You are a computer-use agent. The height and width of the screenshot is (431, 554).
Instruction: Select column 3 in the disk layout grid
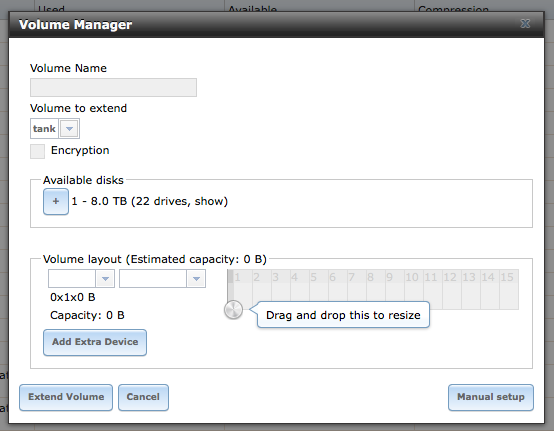[x=281, y=290]
